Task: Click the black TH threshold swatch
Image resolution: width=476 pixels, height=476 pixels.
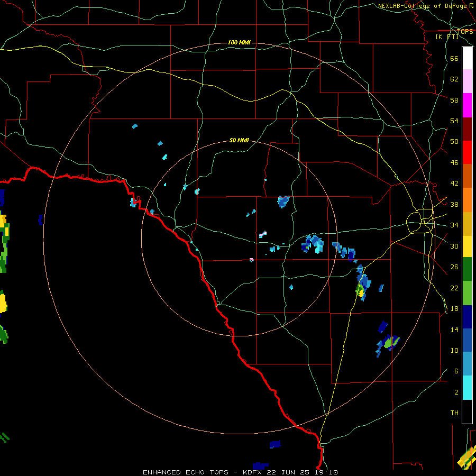Action: (467, 411)
